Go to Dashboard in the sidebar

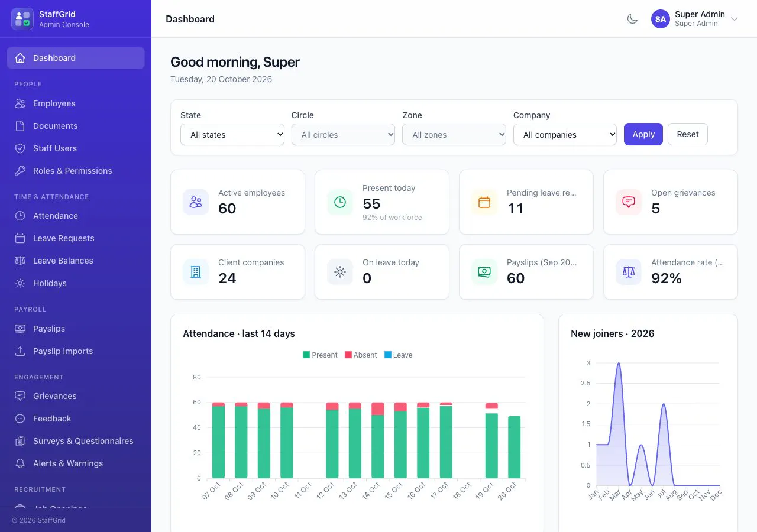coord(76,58)
